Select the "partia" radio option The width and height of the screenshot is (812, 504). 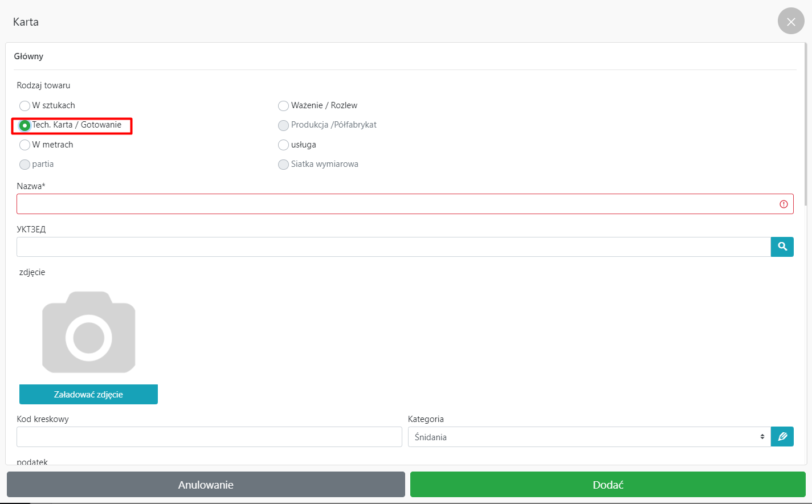(x=25, y=165)
